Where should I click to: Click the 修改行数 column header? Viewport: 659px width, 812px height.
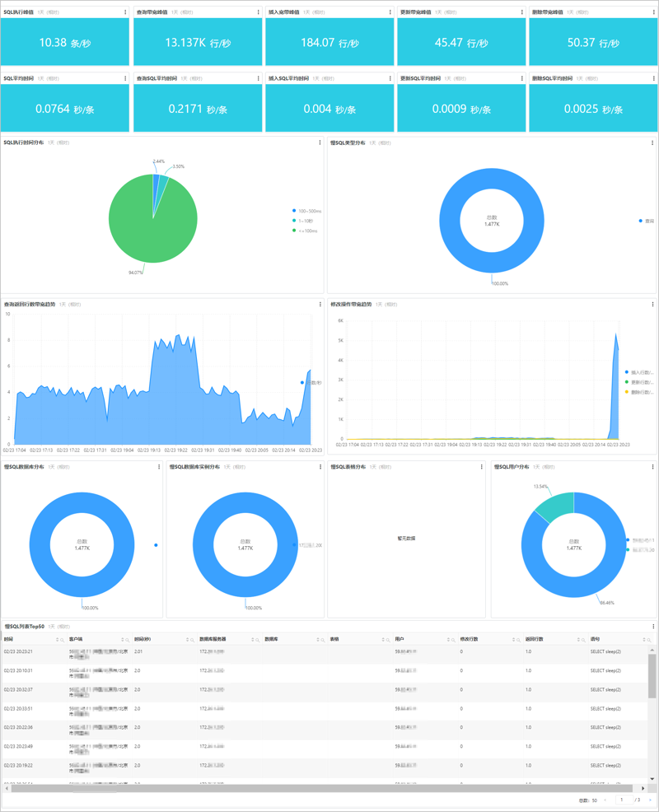point(469,639)
